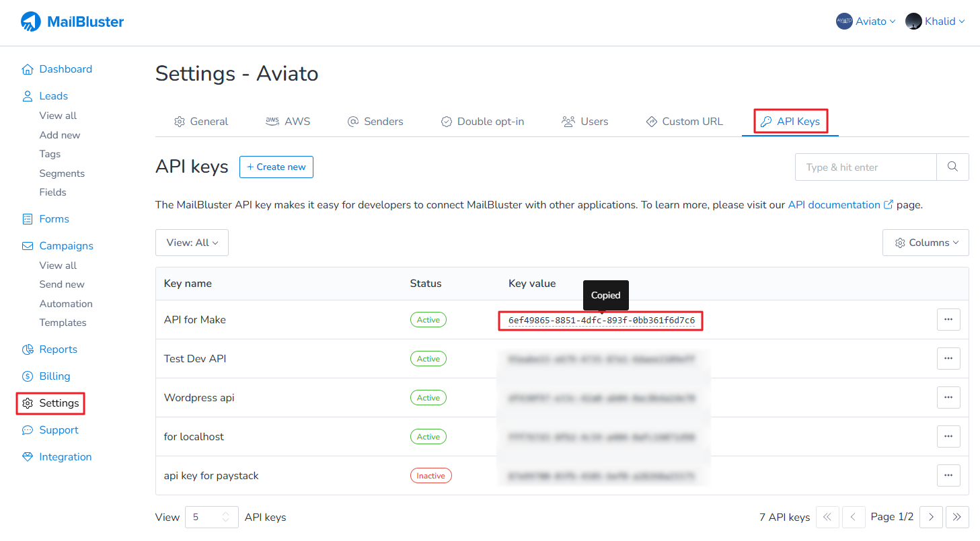This screenshot has width=980, height=541.
Task: Click the API key search field
Action: click(x=866, y=167)
